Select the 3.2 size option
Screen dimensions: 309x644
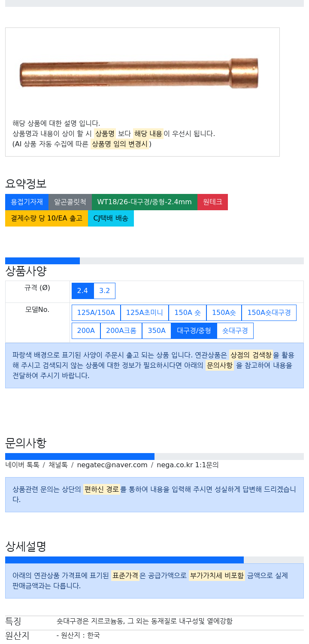click(x=104, y=291)
